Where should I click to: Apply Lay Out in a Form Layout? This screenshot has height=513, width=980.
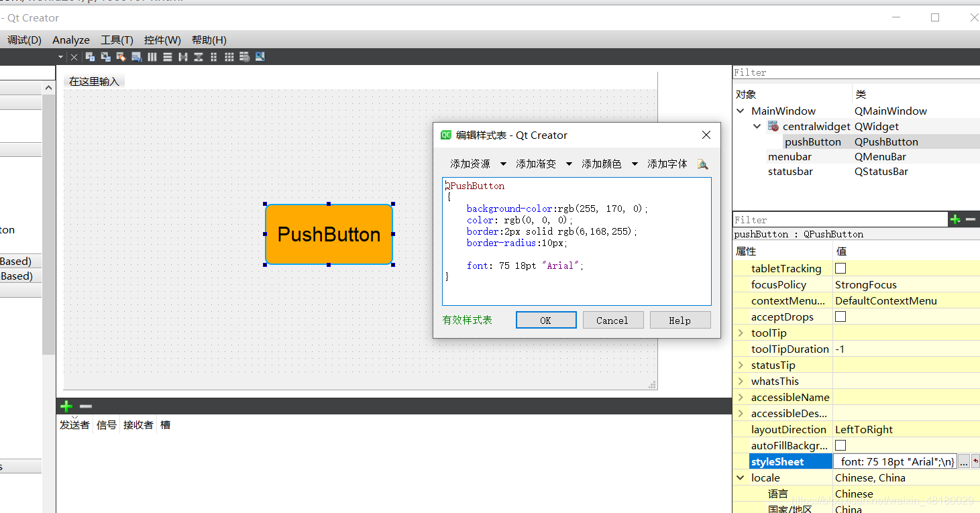click(x=214, y=57)
